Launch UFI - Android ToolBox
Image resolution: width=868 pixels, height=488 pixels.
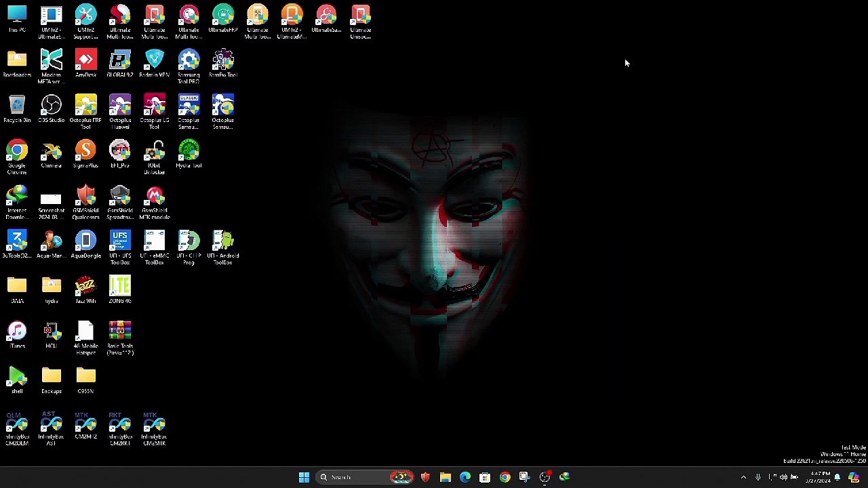223,248
